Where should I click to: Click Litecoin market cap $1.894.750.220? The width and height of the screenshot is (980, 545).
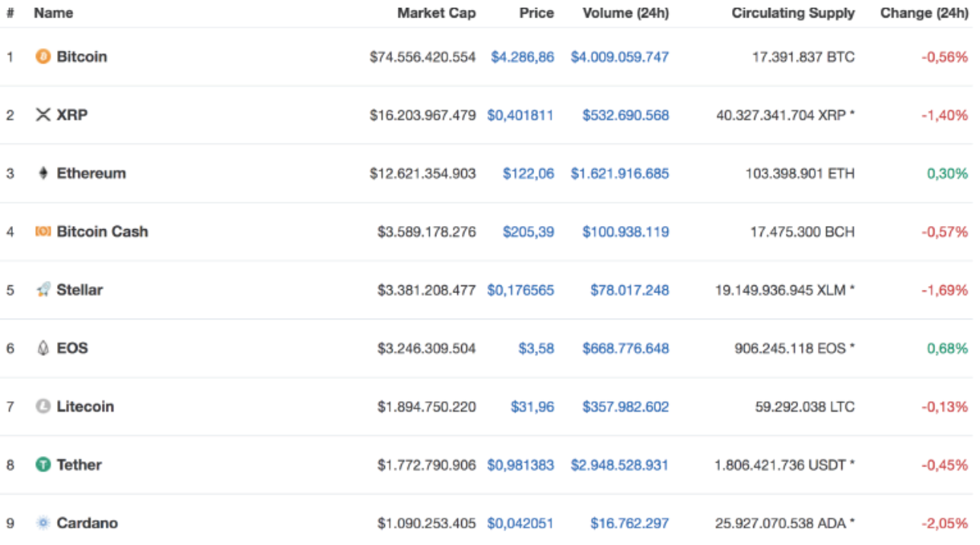click(427, 406)
